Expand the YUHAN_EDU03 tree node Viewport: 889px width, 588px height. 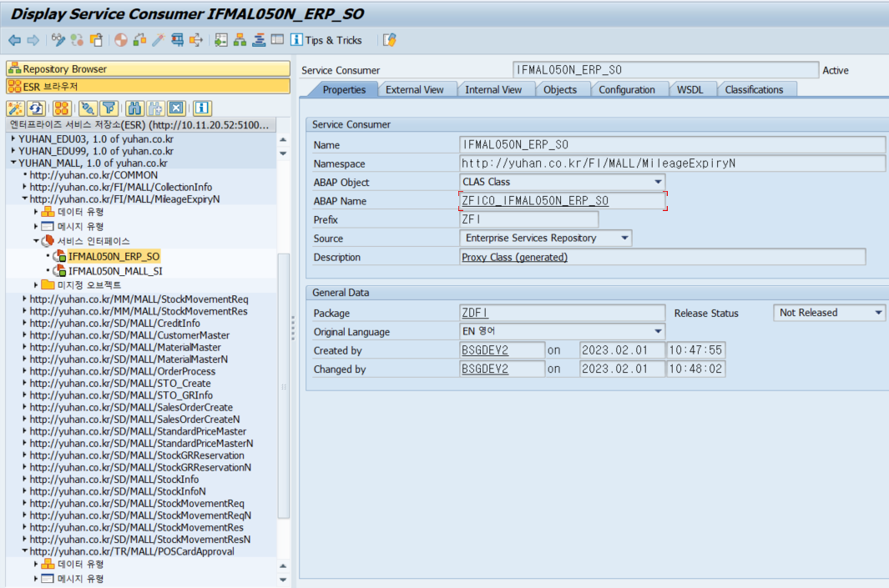tap(13, 138)
